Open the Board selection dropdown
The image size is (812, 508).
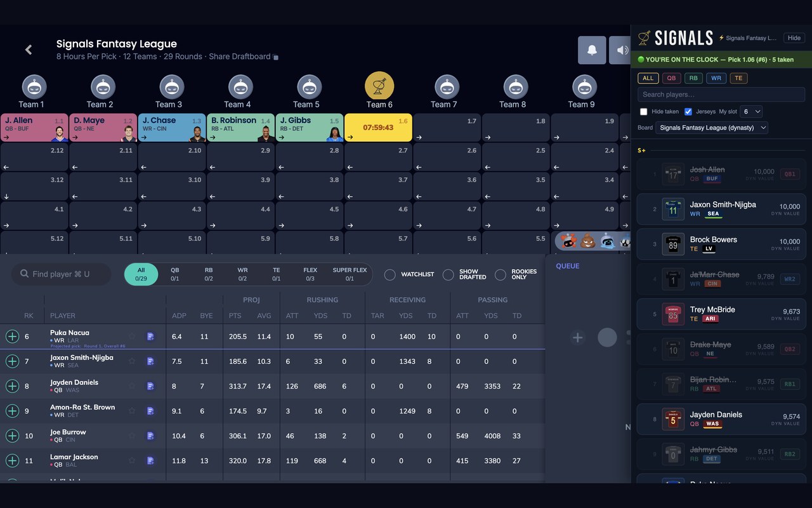[x=712, y=128]
